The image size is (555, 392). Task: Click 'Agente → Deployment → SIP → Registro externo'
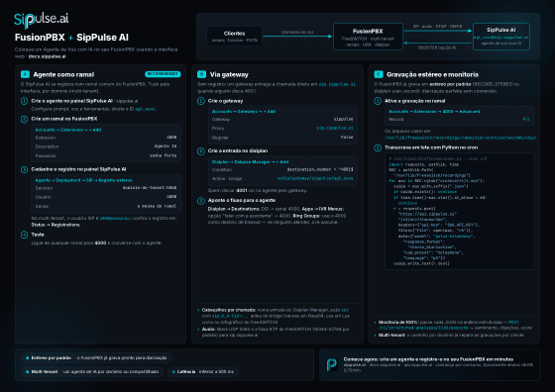click(x=84, y=180)
